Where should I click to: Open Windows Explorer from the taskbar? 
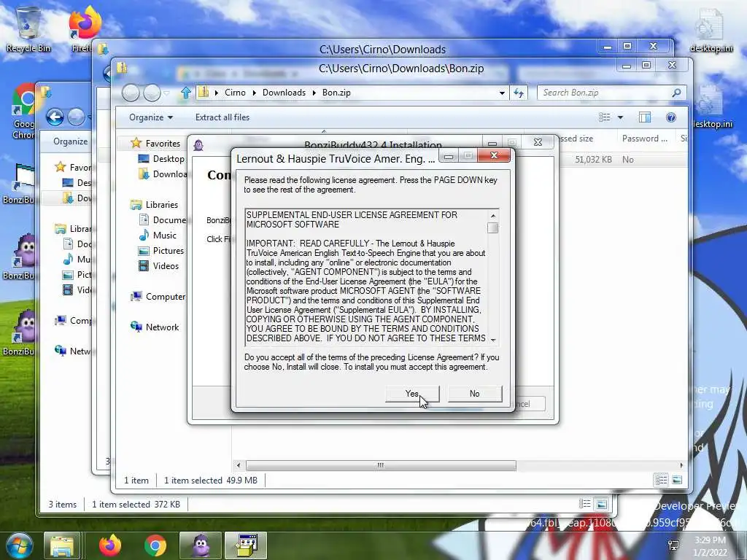[62, 545]
